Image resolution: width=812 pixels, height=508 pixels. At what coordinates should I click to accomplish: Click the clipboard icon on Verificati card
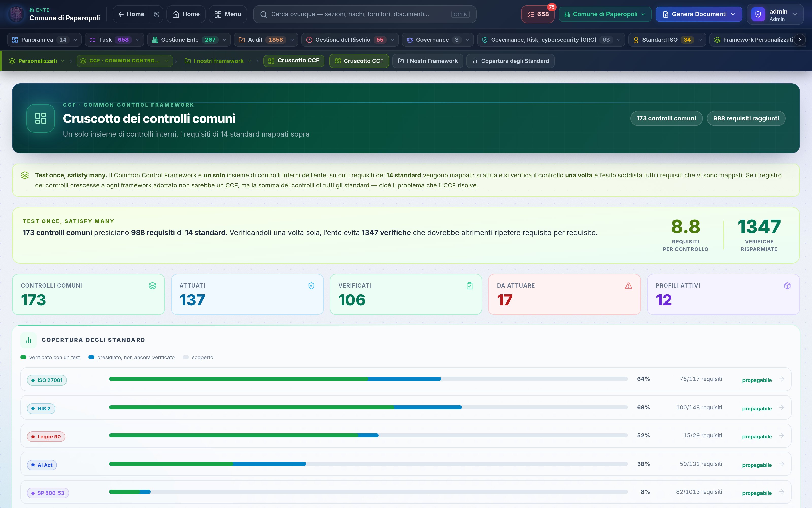(x=469, y=285)
